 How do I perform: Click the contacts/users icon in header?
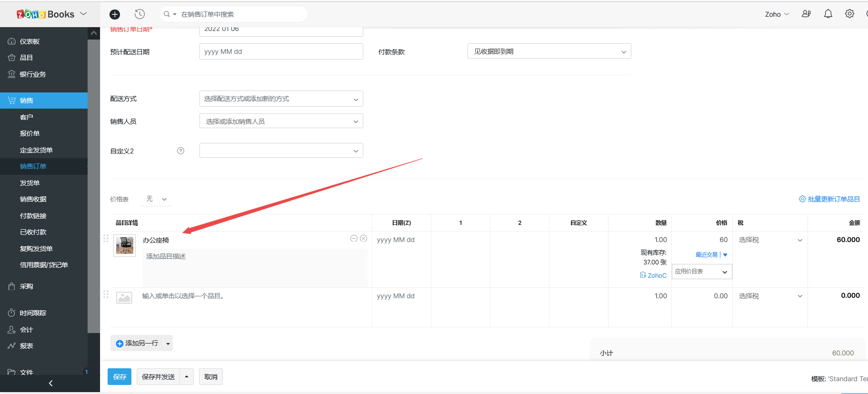806,14
